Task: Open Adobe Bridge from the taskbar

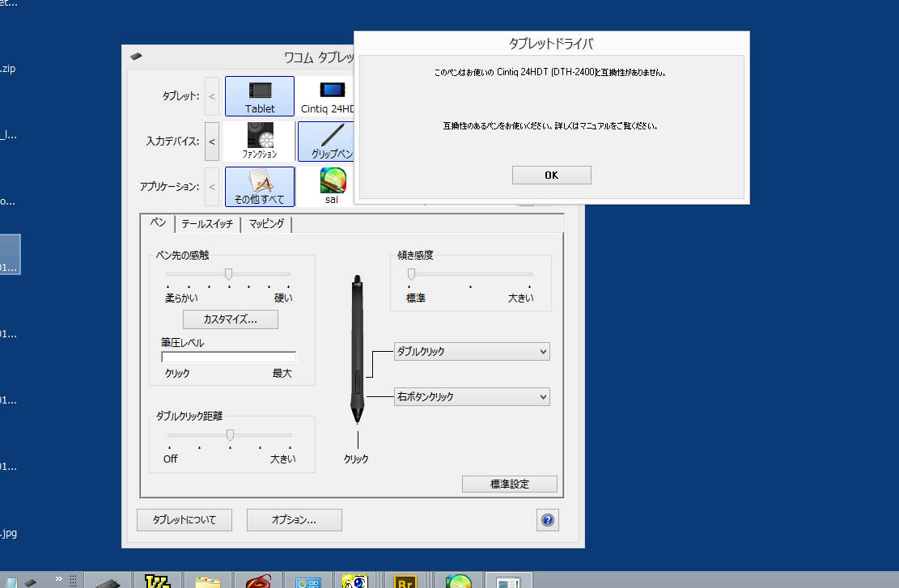Action: pos(405,581)
